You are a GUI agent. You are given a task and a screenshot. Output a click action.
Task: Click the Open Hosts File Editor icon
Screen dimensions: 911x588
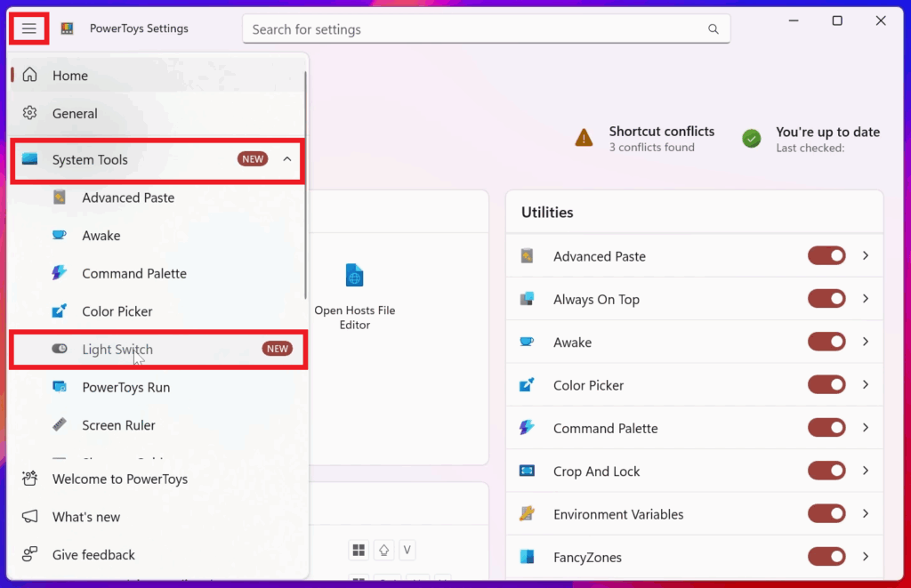(x=354, y=276)
